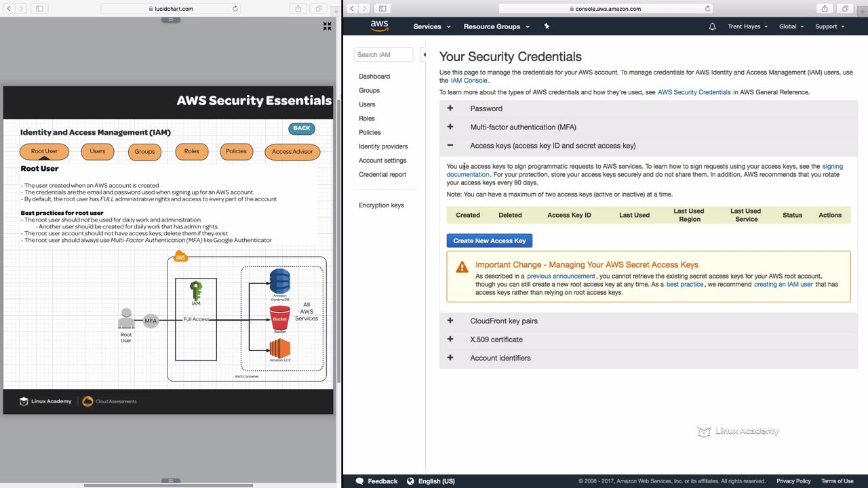This screenshot has width=868, height=488.
Task: Follow the 'creating an IAM user' link
Action: [x=783, y=285]
